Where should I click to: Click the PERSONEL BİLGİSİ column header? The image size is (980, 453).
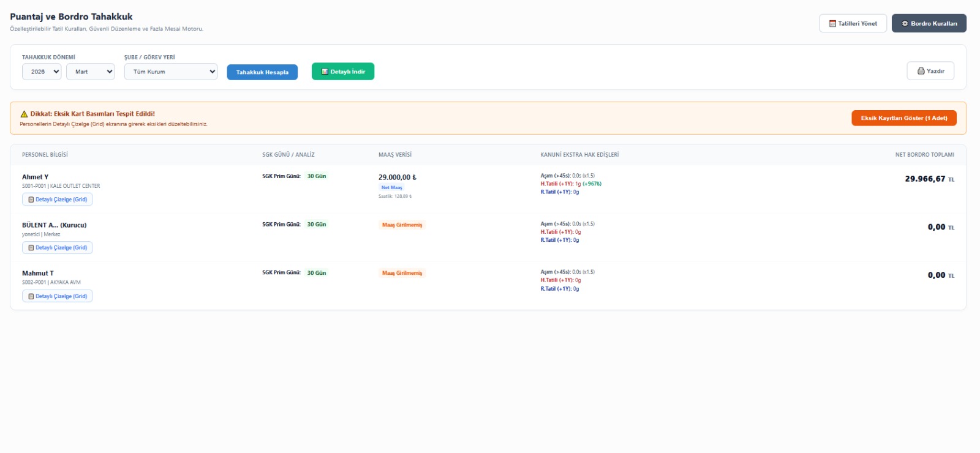pyautogui.click(x=45, y=155)
